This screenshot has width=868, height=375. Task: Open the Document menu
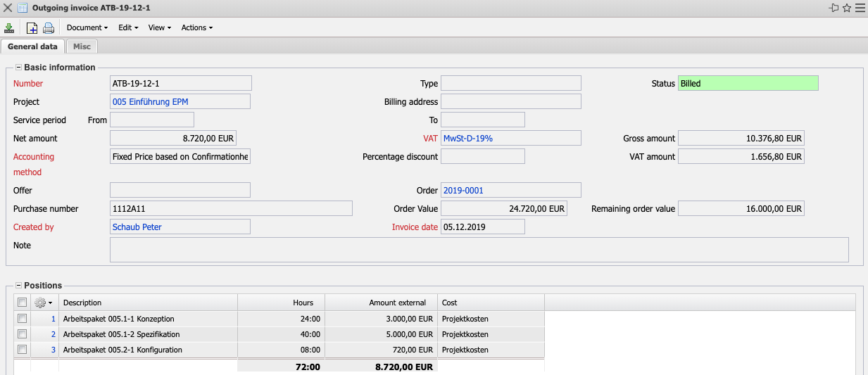[87, 28]
